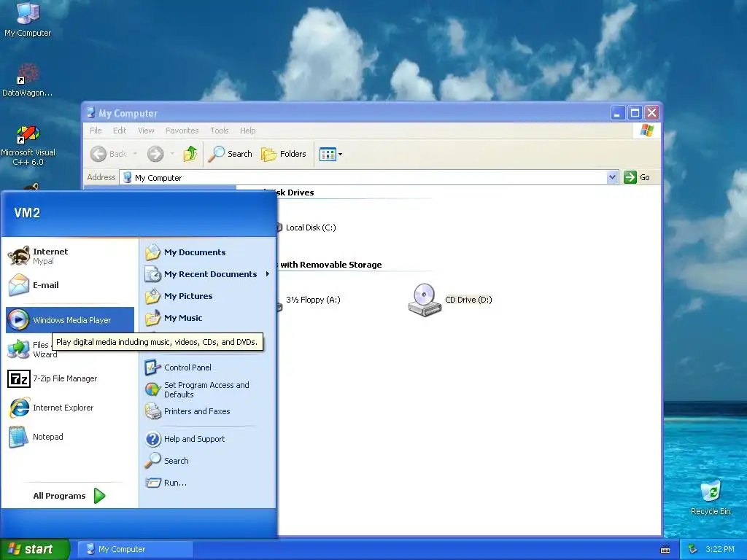This screenshot has width=747, height=560.
Task: Expand My Recent Documents submenu
Action: [208, 274]
